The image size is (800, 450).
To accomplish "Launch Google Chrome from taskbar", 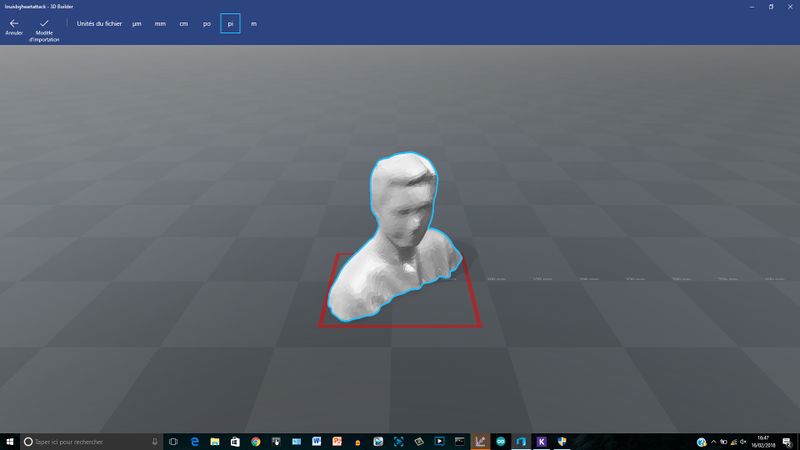I will point(255,441).
